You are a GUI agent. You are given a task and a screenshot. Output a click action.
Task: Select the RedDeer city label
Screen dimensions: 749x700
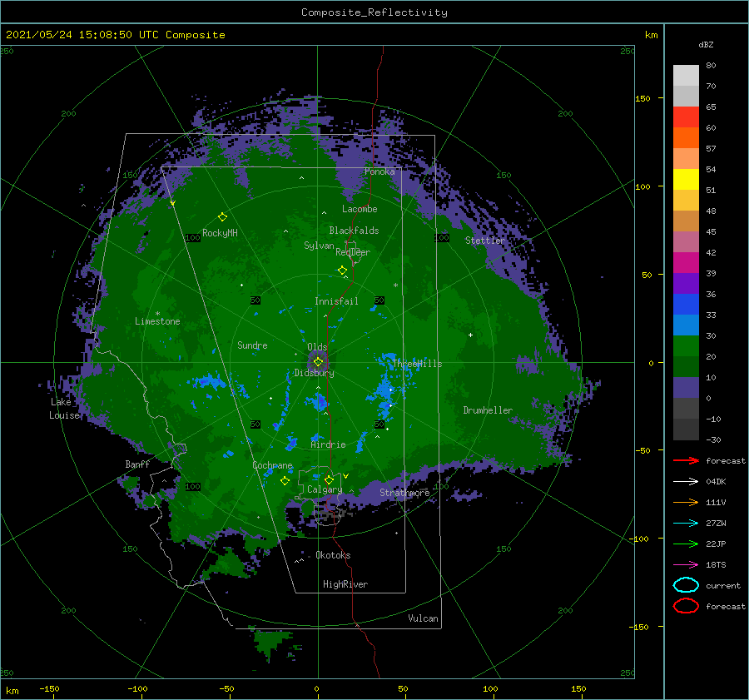click(x=353, y=252)
